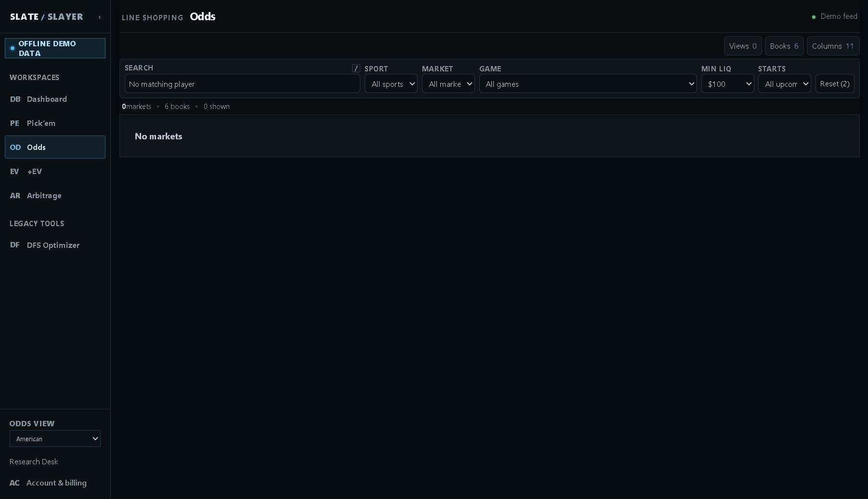Open the Columns chooser button

tap(833, 46)
